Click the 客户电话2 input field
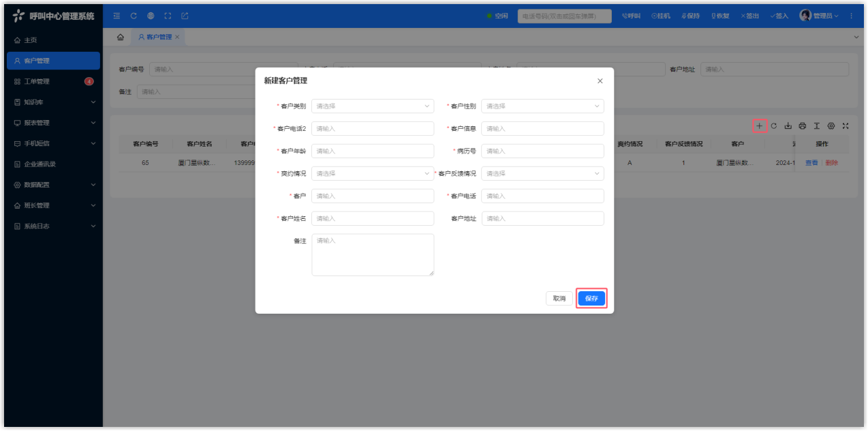This screenshot has width=868, height=431. 372,129
